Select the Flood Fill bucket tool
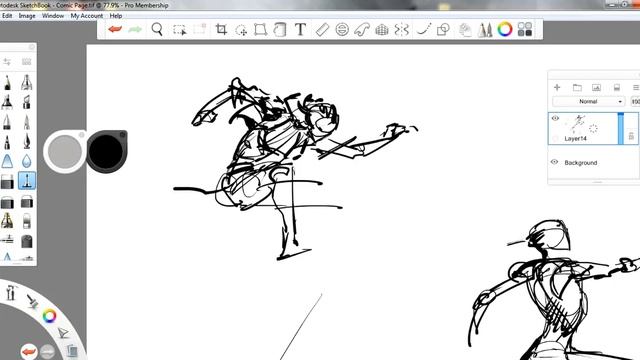640x360 pixels. pos(280,29)
